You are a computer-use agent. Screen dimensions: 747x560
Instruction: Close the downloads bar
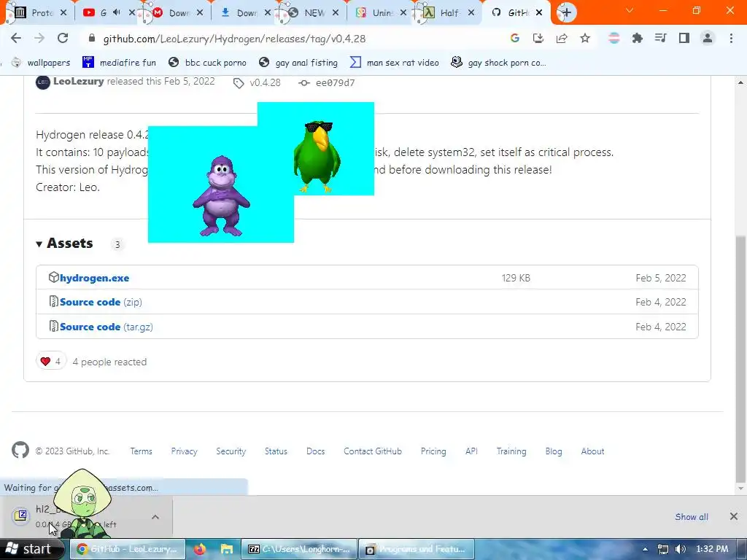pos(734,517)
